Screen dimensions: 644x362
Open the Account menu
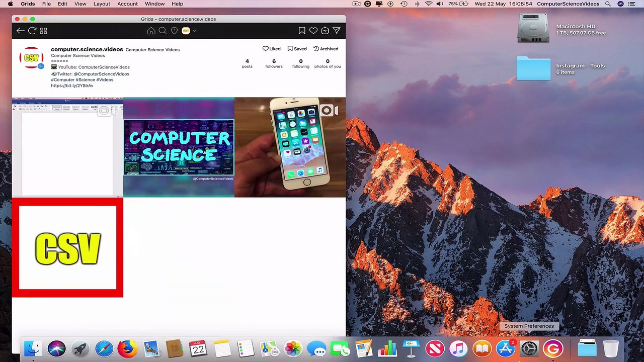pos(127,4)
